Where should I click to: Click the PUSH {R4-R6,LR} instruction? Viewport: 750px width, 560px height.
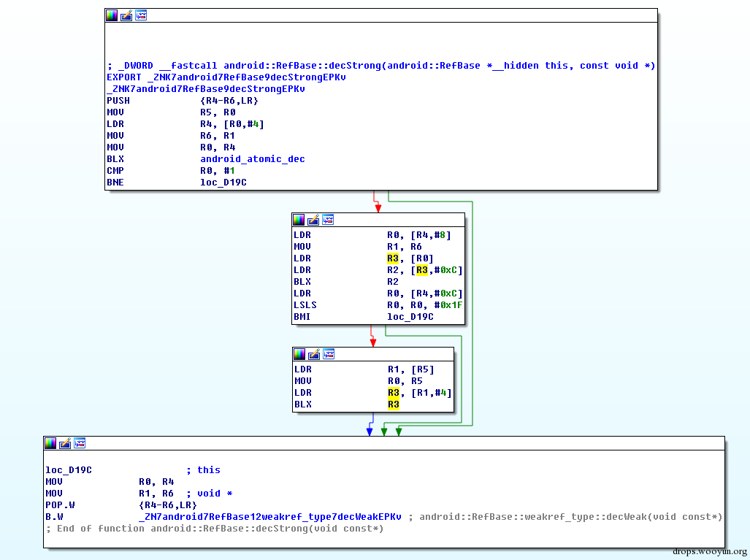click(x=183, y=101)
